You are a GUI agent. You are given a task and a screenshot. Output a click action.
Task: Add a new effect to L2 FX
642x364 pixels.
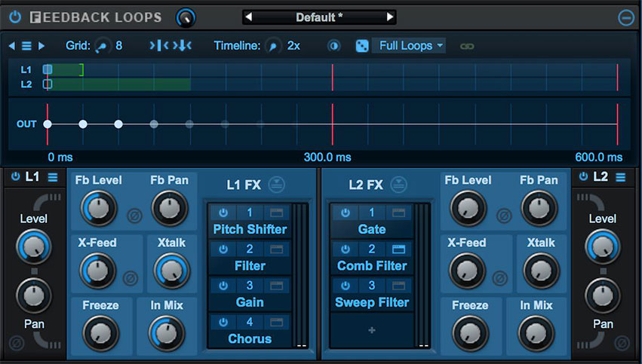[x=371, y=331]
